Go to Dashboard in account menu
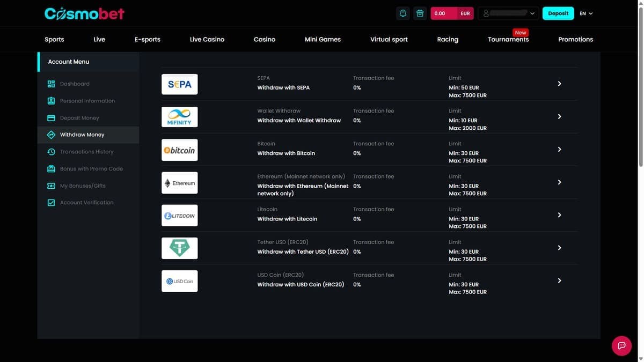644x362 pixels. (x=75, y=84)
